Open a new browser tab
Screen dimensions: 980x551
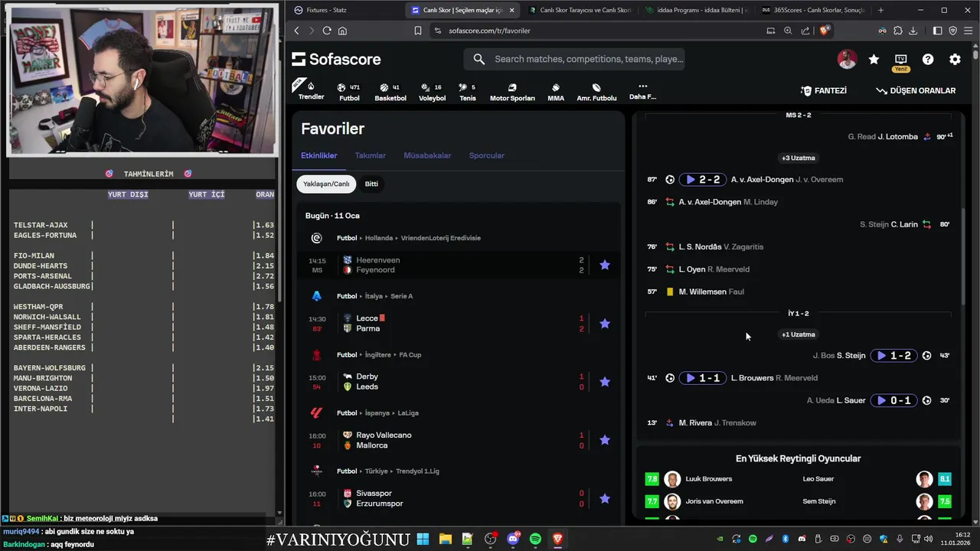pyautogui.click(x=880, y=10)
